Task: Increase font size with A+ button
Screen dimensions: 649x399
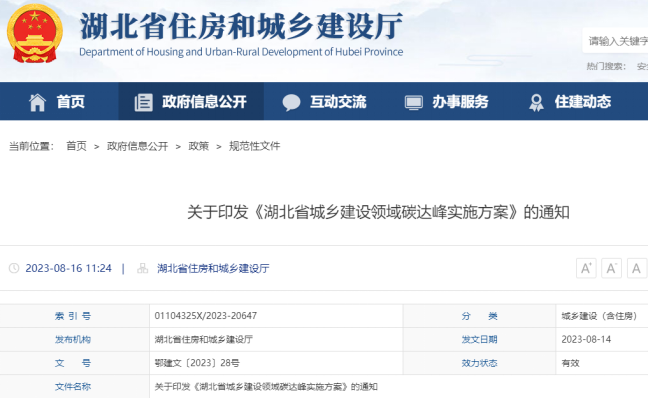Action: pos(586,268)
